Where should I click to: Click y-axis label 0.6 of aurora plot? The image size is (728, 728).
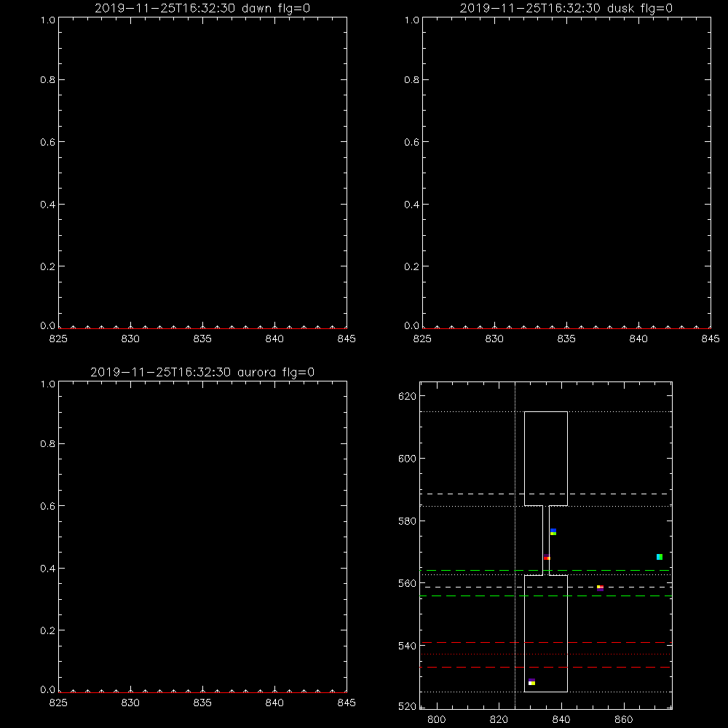click(x=47, y=506)
